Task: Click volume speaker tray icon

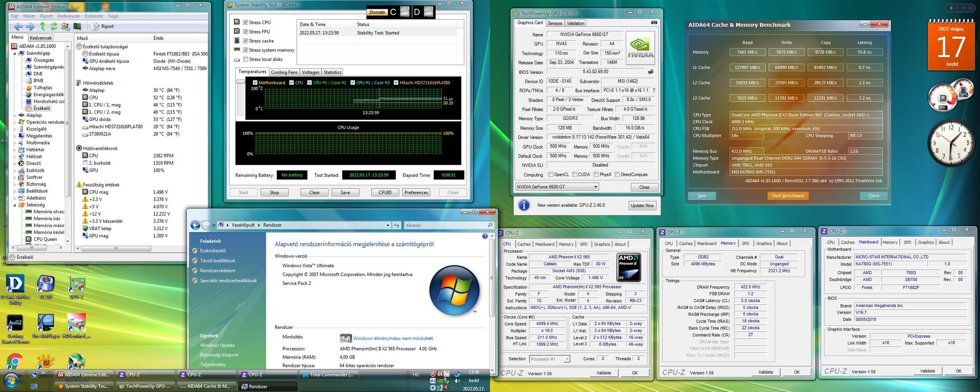Action: click(x=457, y=381)
